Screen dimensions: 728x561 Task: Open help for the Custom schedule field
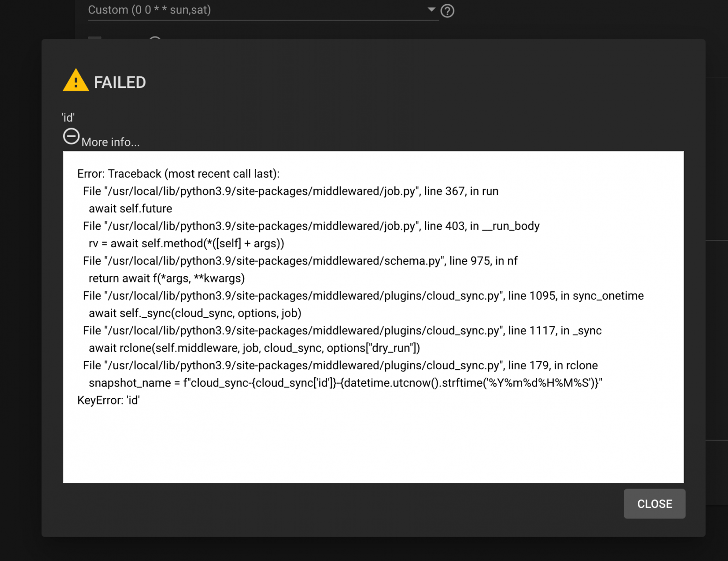[447, 10]
